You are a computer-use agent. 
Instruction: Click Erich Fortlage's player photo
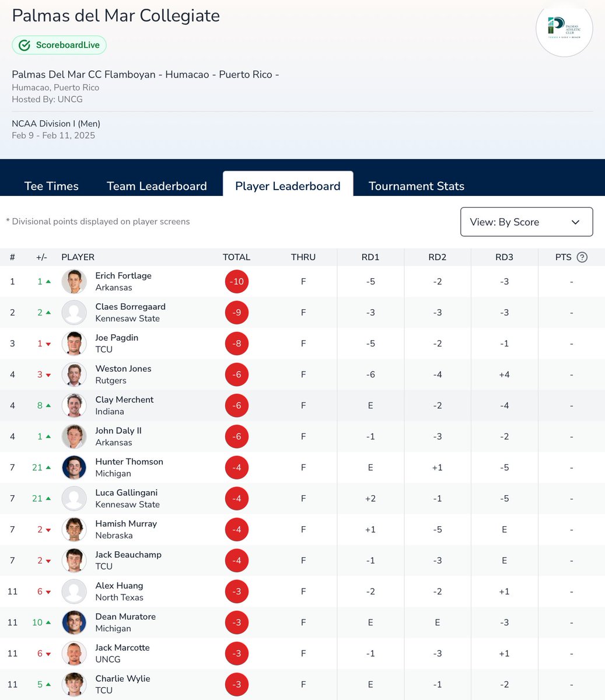[x=74, y=282]
